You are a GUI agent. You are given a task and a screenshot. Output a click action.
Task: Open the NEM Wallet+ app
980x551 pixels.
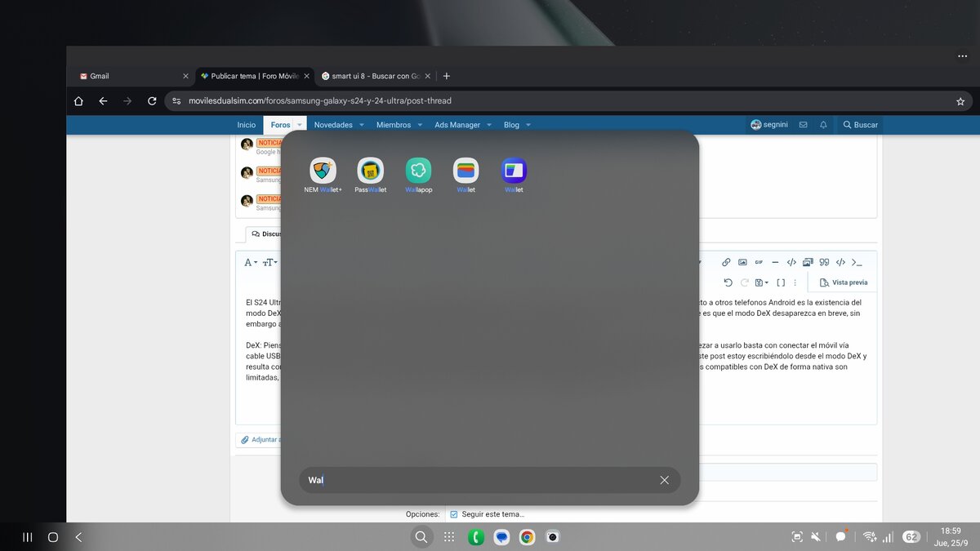click(323, 175)
